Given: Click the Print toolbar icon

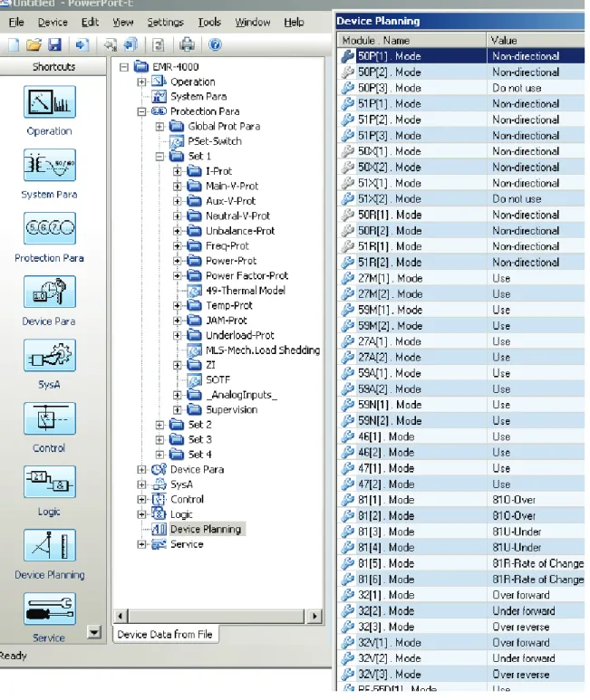Looking at the screenshot, I should click(x=187, y=44).
